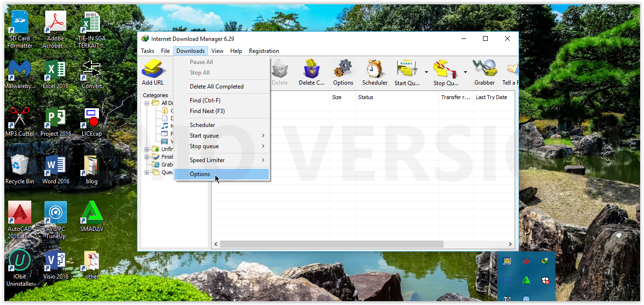Select the LICEcap desktop shortcut
The image size is (644, 305).
coord(92,122)
